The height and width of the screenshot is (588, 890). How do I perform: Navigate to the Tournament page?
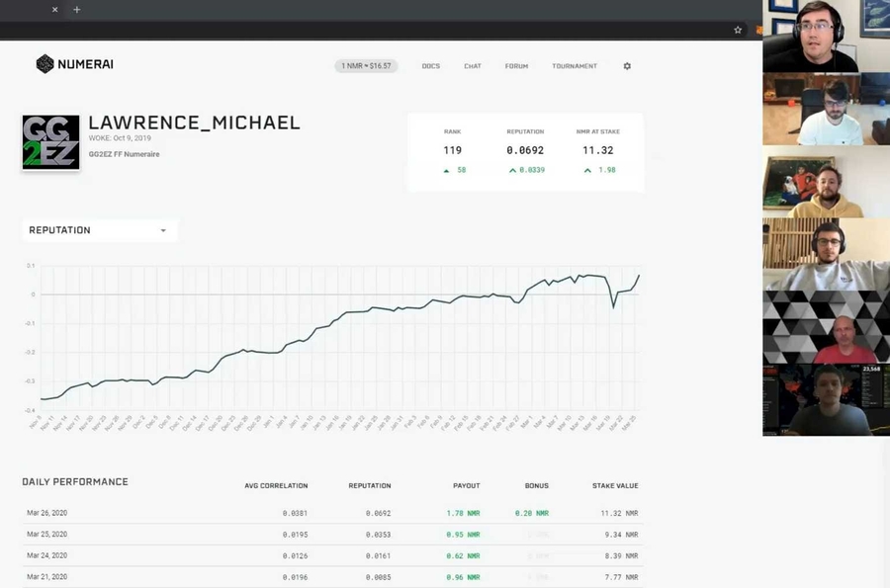(x=575, y=66)
